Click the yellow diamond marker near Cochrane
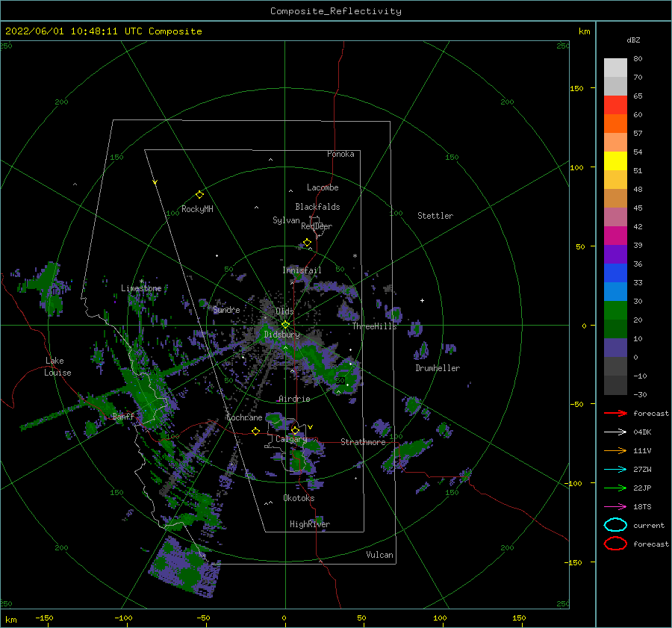This screenshot has width=672, height=628. point(255,432)
